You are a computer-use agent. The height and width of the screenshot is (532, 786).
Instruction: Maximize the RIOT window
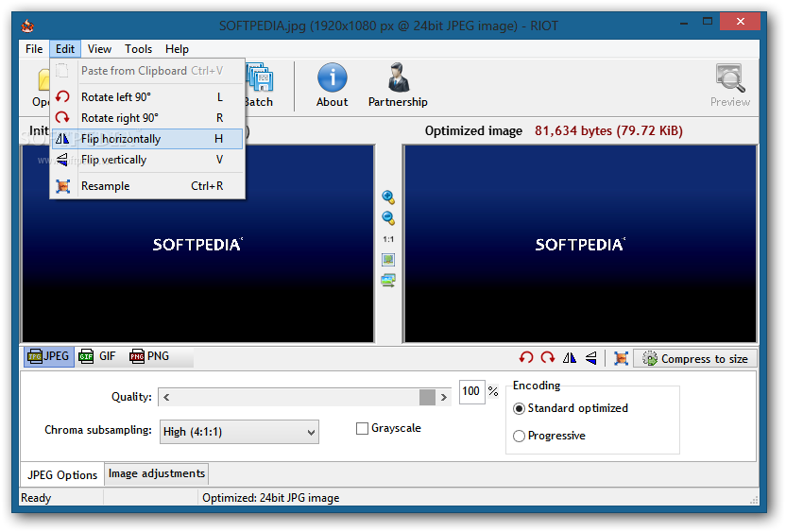708,22
